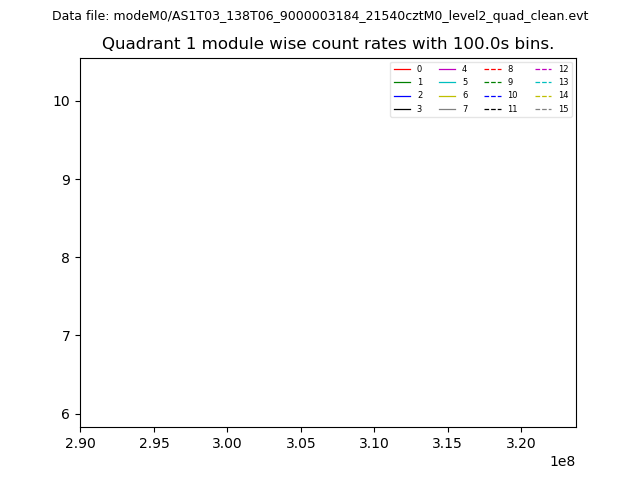Click legend label 10

click(512, 95)
